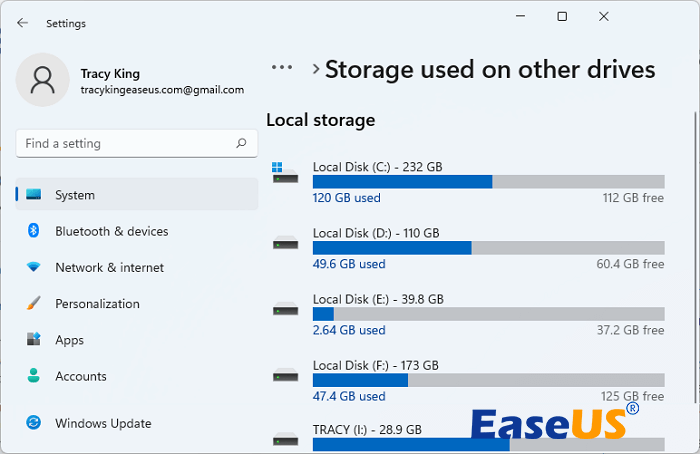Click the Local Disk (C:) drive icon
The image size is (700, 454).
(285, 174)
